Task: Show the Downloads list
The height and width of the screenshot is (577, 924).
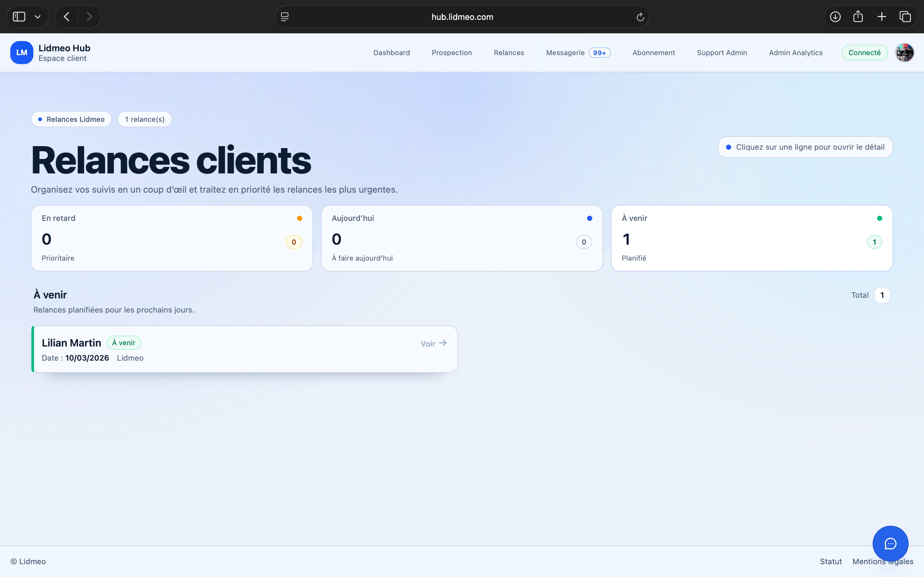Action: click(835, 16)
